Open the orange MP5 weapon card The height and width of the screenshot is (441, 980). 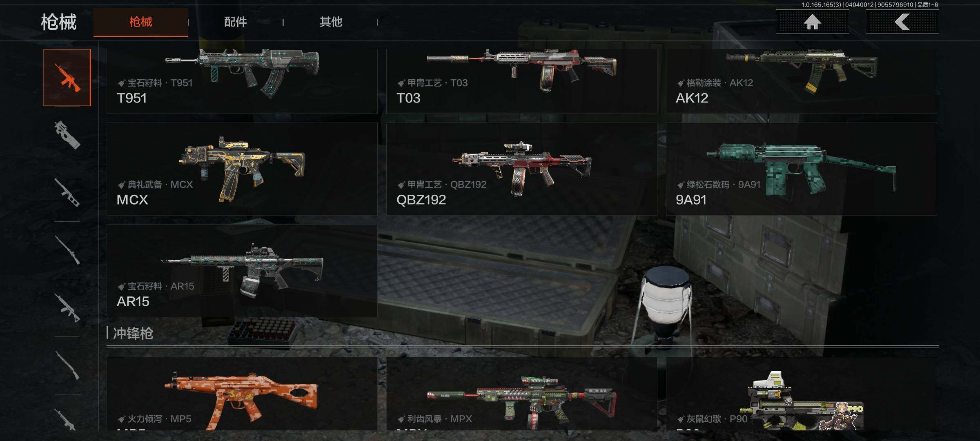coord(242,394)
